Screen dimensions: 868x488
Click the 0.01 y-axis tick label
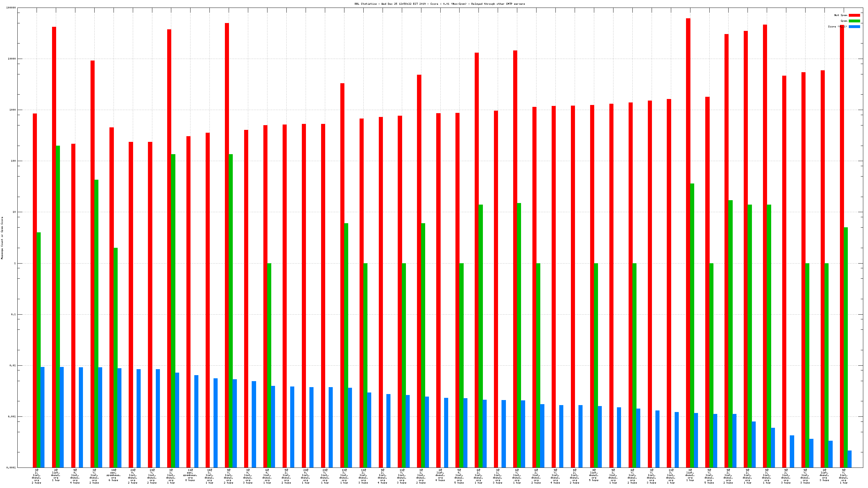pyautogui.click(x=13, y=365)
